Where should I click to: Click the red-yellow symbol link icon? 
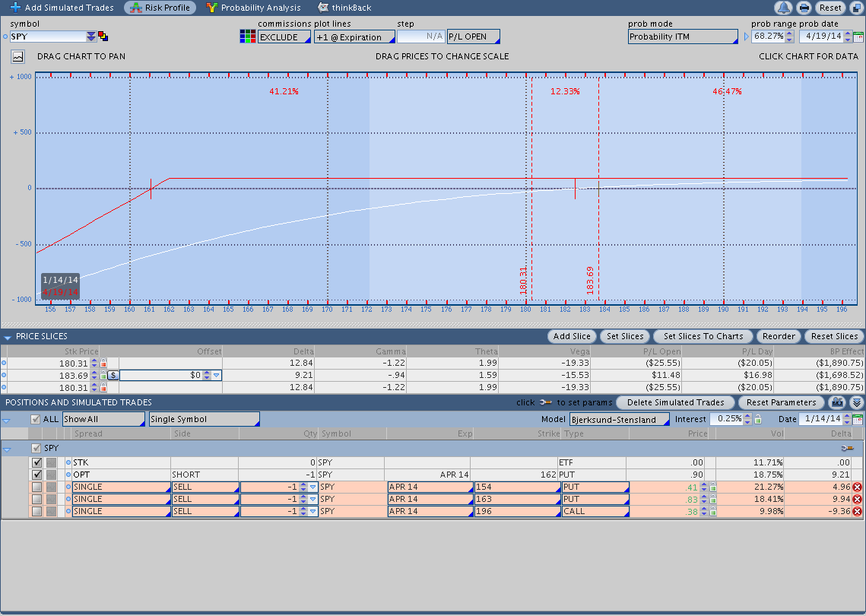[103, 37]
